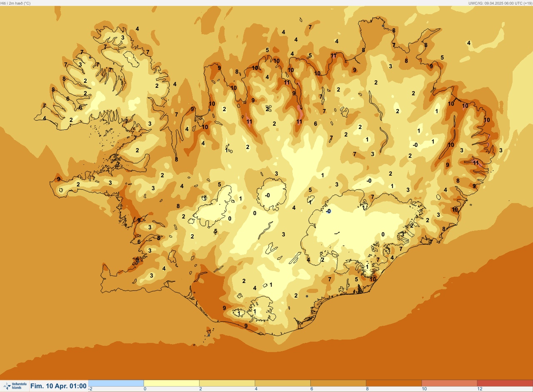This screenshot has height=392, width=533.
Task: Click the '12' tick label on legend scale
Action: [480, 389]
